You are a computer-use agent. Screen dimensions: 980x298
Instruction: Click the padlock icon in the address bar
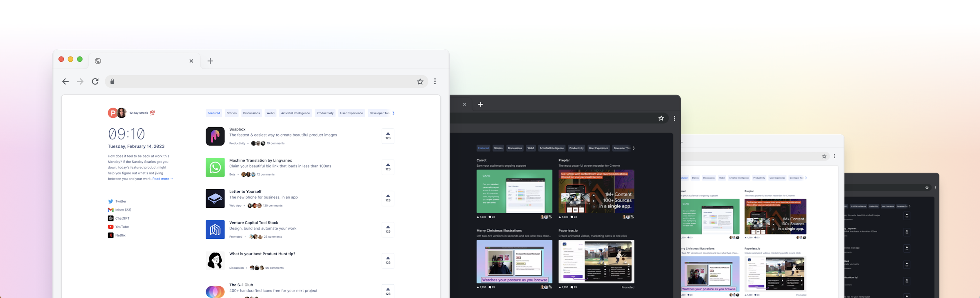pos(112,81)
